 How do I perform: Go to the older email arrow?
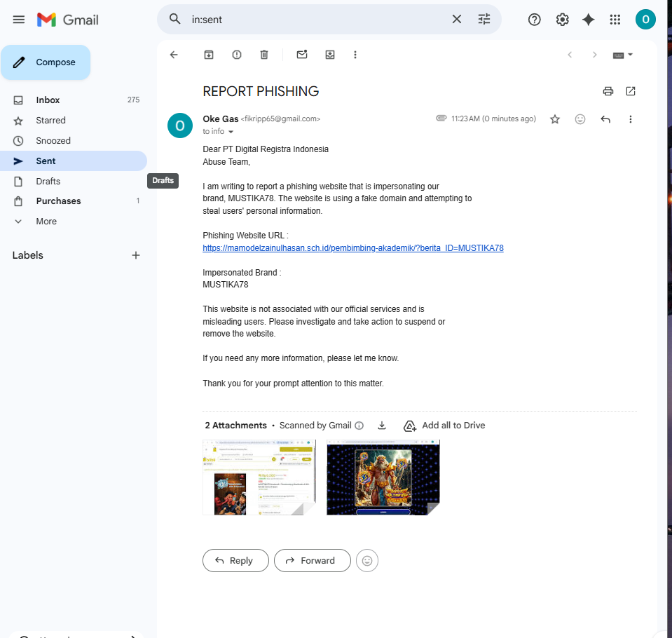click(x=594, y=55)
